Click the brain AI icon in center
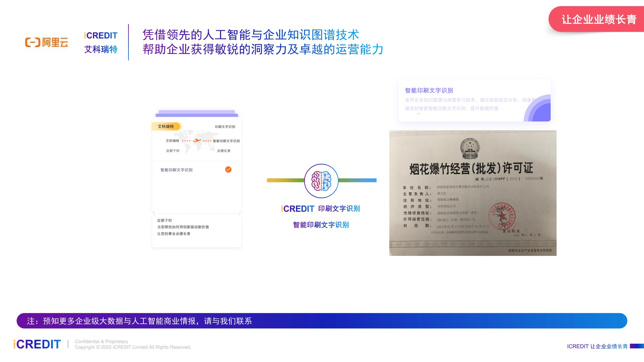644x362 pixels. pyautogui.click(x=321, y=181)
